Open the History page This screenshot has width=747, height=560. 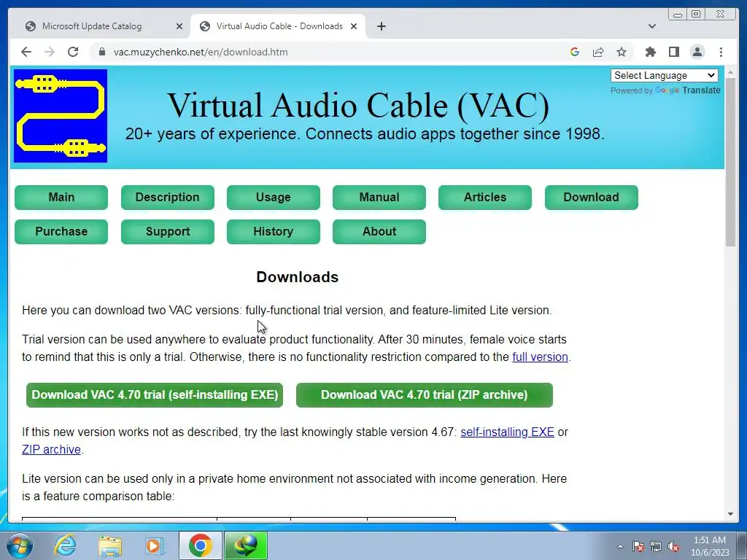pos(274,231)
